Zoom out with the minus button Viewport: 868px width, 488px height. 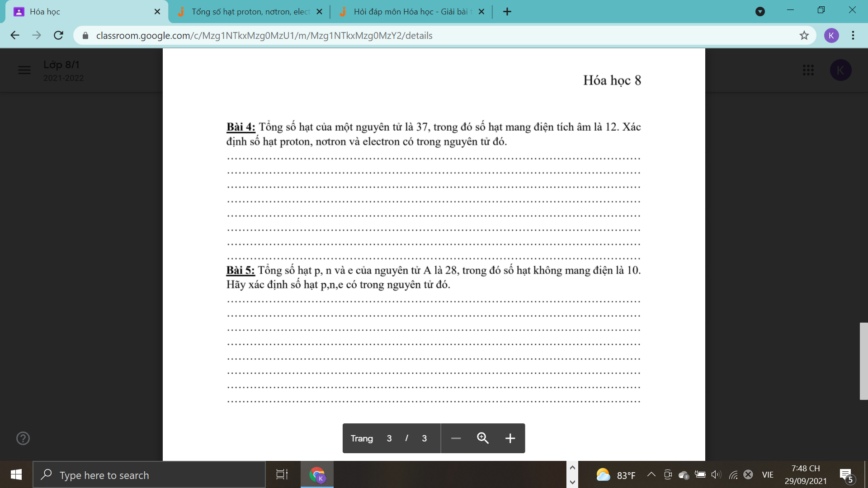[456, 438]
